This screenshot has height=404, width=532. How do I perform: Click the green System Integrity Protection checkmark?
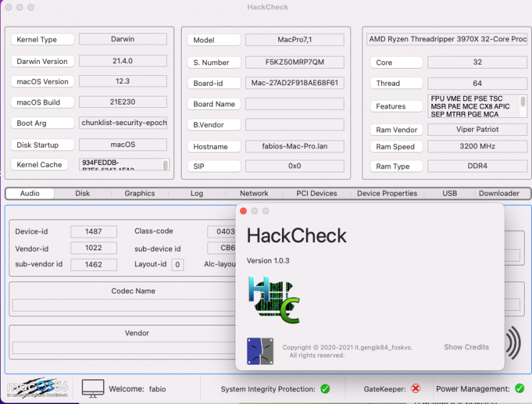click(x=325, y=389)
